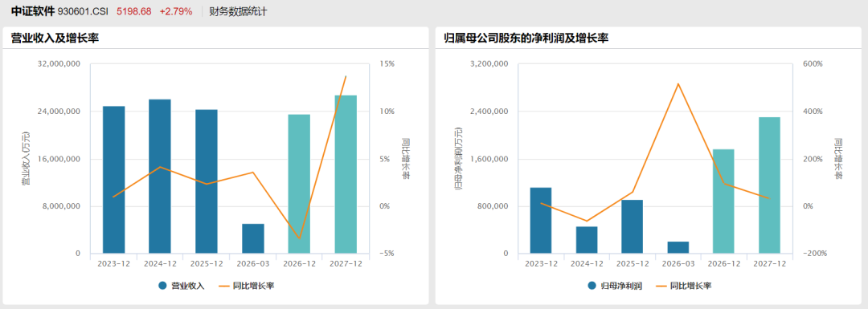Click the 2025-12 net profit bar
This screenshot has width=868, height=309.
tap(633, 226)
